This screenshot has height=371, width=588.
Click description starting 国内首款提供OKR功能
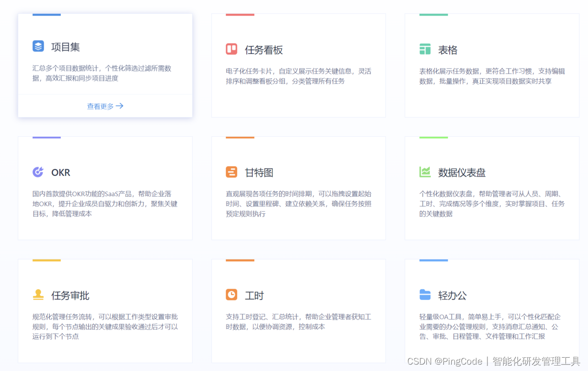(105, 204)
